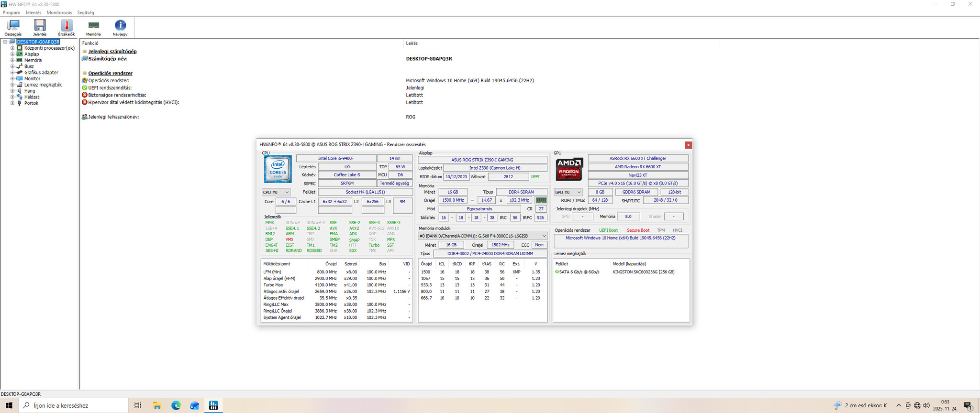The height and width of the screenshot is (413, 980).
Task: Open Windows Start menu
Action: [x=9, y=405]
